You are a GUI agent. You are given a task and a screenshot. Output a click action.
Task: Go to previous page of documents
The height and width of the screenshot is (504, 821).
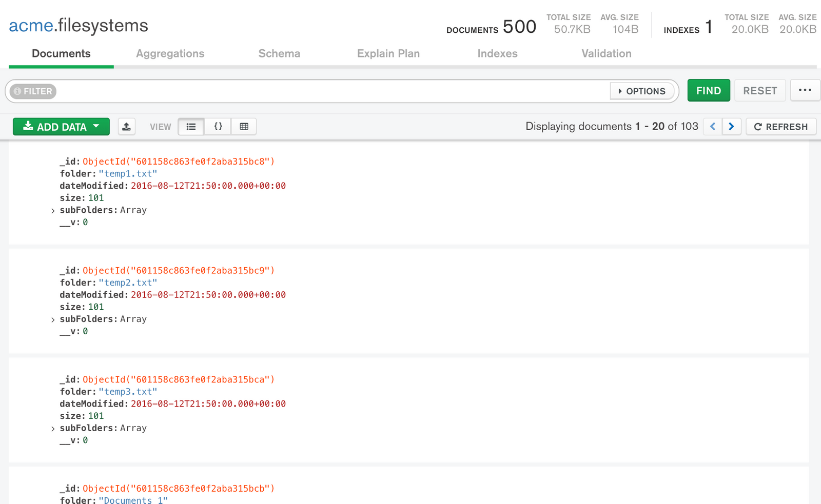point(713,126)
